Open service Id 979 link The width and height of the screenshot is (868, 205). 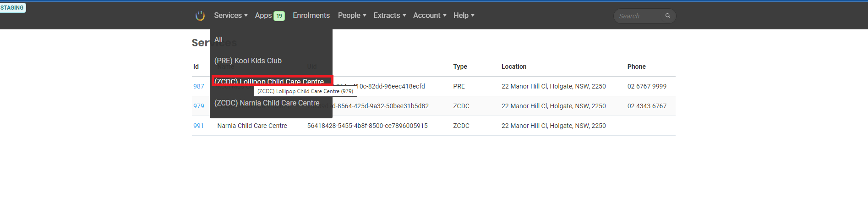click(199, 106)
